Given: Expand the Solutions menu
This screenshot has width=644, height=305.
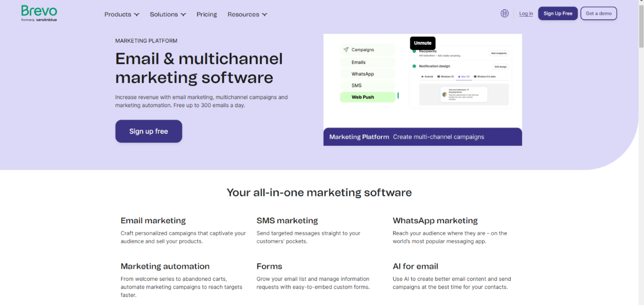Looking at the screenshot, I should click(167, 14).
